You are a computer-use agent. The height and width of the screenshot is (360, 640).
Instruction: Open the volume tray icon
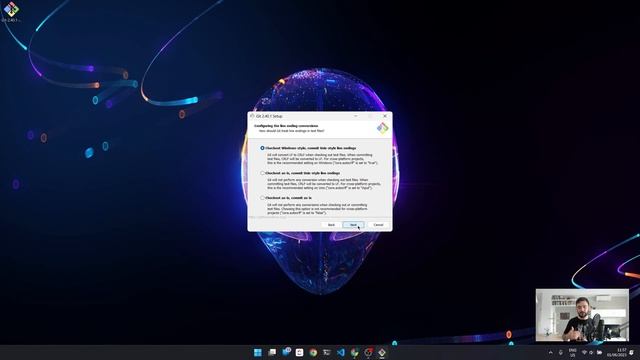[x=591, y=353]
